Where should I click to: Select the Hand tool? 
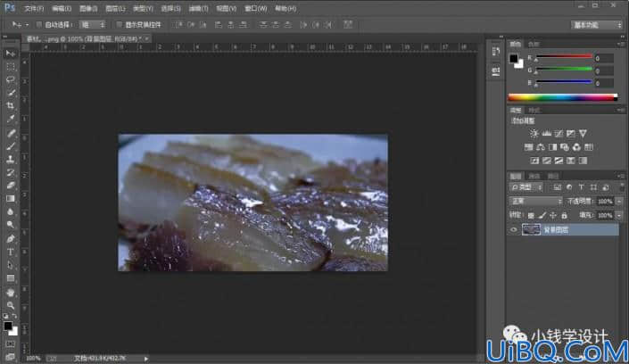coord(11,293)
